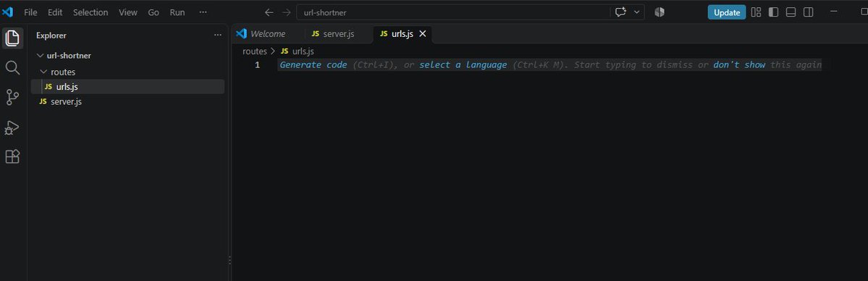This screenshot has height=281, width=868.
Task: Open the Selection menu
Action: pyautogui.click(x=90, y=12)
